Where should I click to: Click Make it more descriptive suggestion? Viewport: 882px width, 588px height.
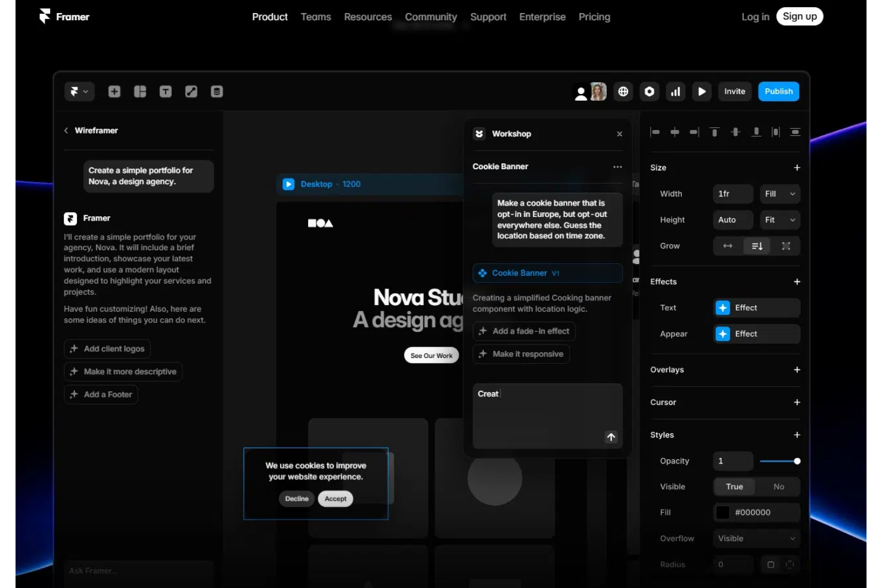tap(123, 372)
